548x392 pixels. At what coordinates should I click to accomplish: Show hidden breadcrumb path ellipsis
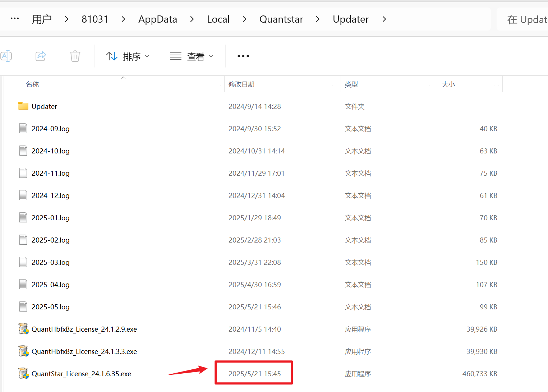pyautogui.click(x=15, y=19)
